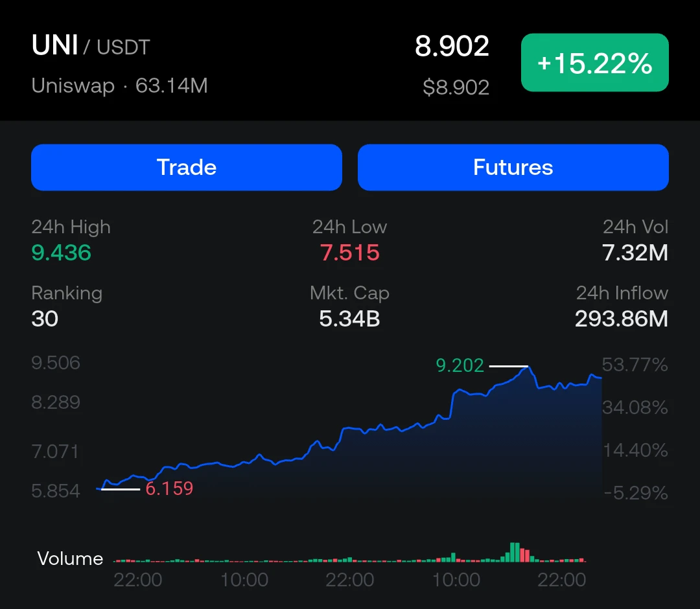Image resolution: width=700 pixels, height=609 pixels.
Task: Click the 6.159 chart low marker
Action: click(x=169, y=488)
